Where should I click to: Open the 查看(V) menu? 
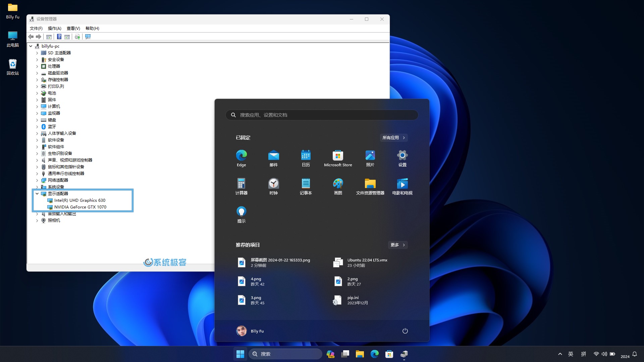pyautogui.click(x=73, y=28)
